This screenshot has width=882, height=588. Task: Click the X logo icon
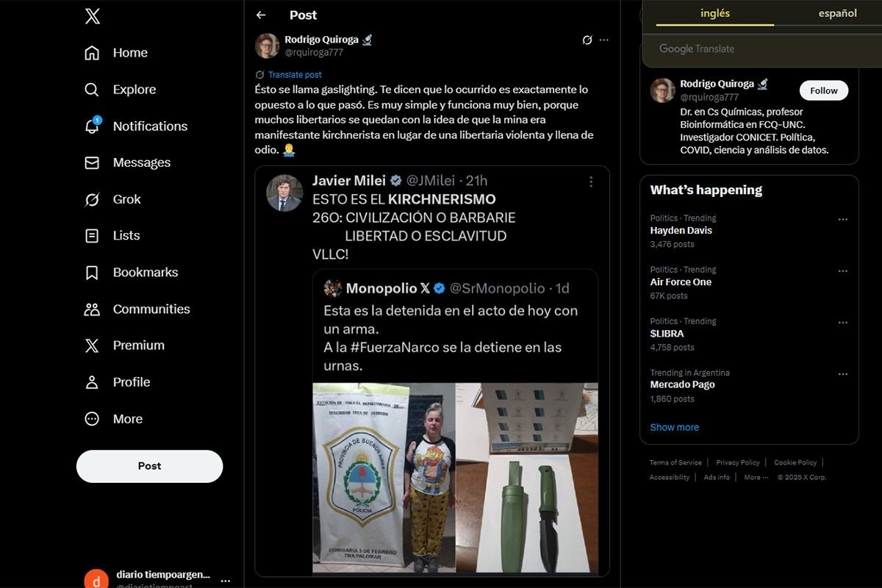coord(92,16)
